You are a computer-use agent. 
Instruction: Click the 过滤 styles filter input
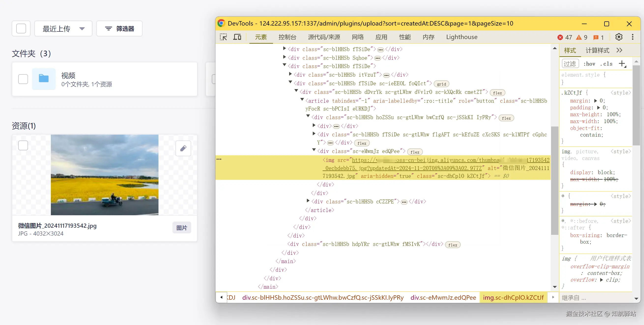coord(570,64)
